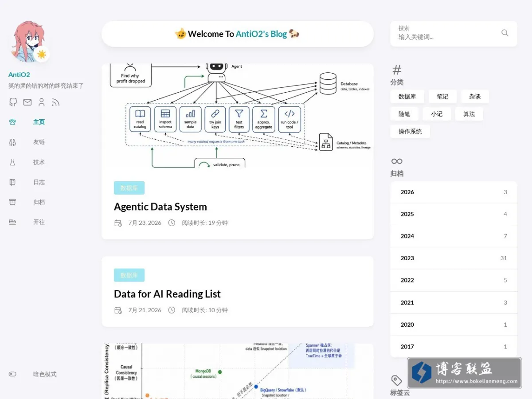Go to 主页 in the sidebar
532x399 pixels.
pyautogui.click(x=39, y=122)
